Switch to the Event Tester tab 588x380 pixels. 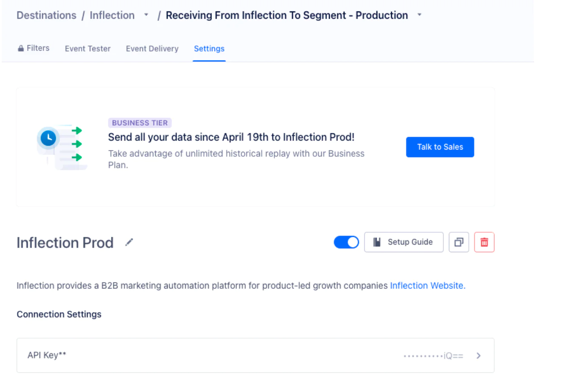[88, 49]
